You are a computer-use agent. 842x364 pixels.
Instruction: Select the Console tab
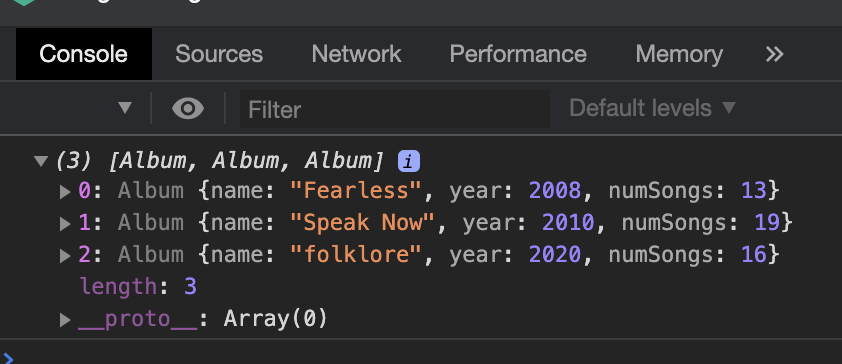tap(84, 54)
